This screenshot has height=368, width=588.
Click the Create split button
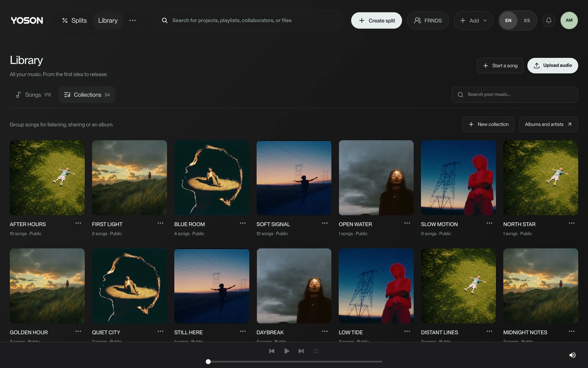coord(376,21)
